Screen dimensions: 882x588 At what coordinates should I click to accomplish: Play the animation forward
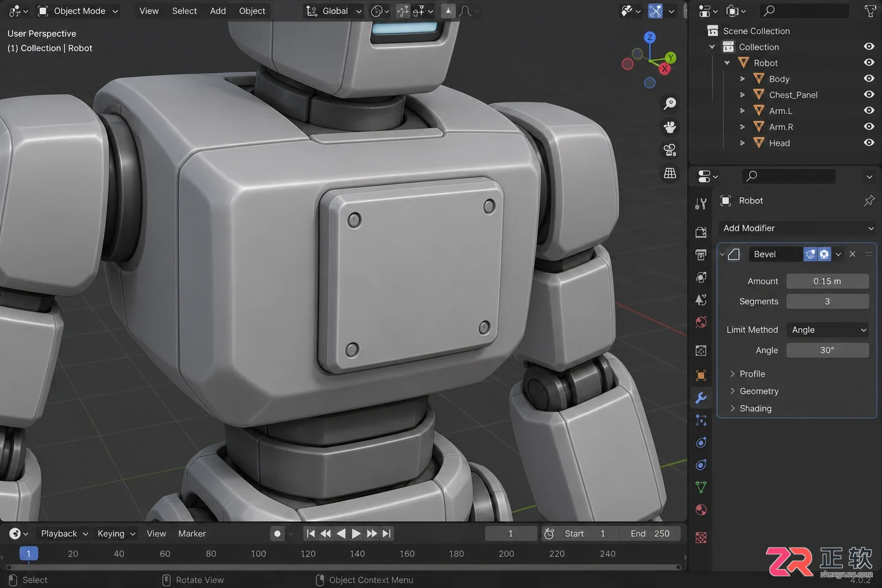356,534
